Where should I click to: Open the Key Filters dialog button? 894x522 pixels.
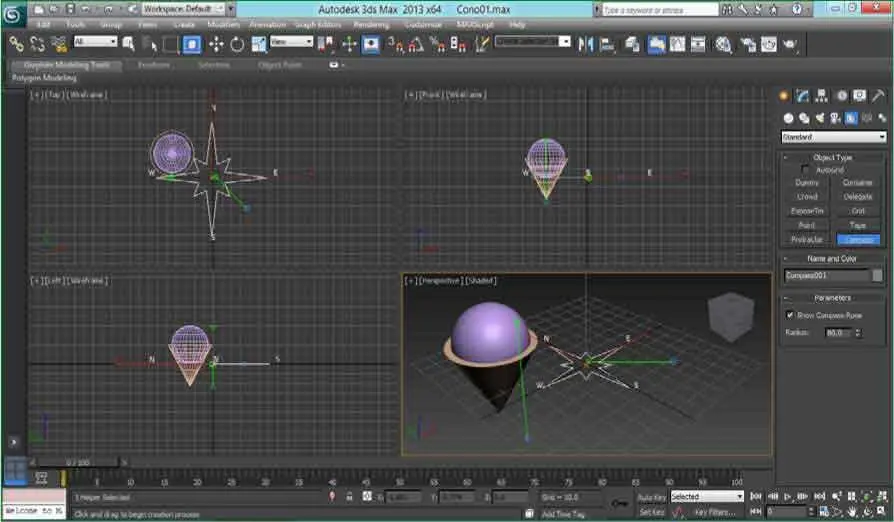pos(714,512)
